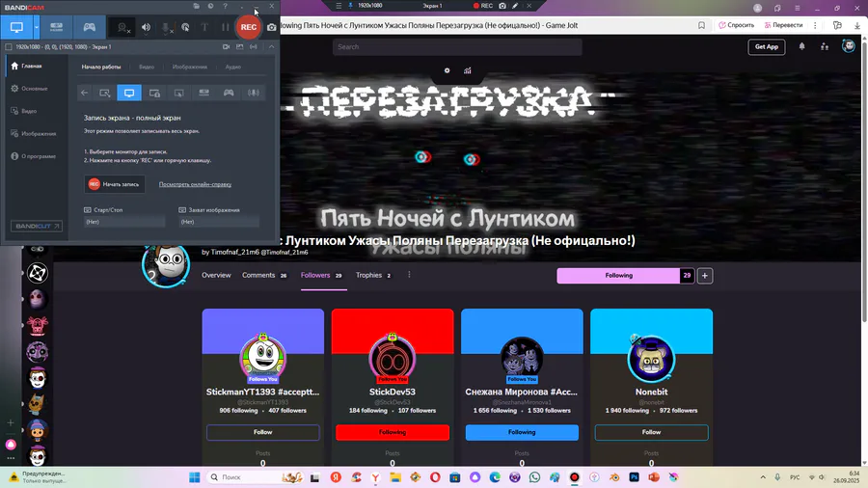The width and height of the screenshot is (868, 488).
Task: Open the Посмотреть онлайн-справку link
Action: (x=195, y=184)
